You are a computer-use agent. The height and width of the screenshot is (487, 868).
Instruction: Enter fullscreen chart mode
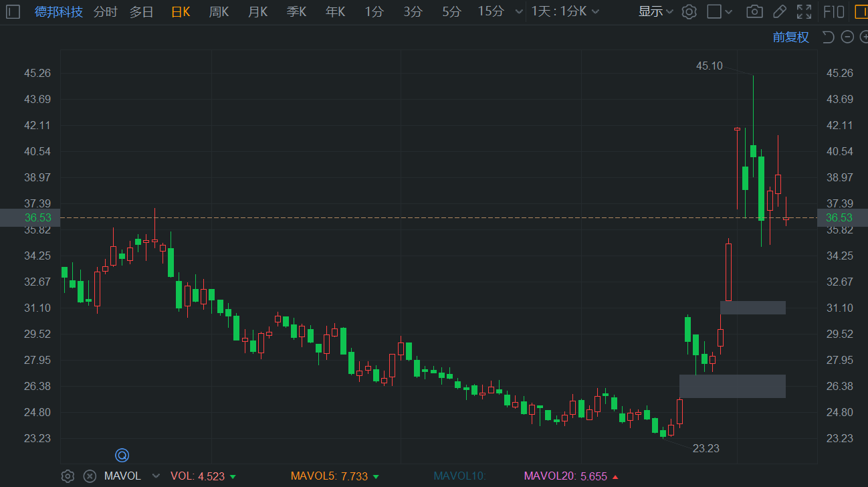point(804,11)
